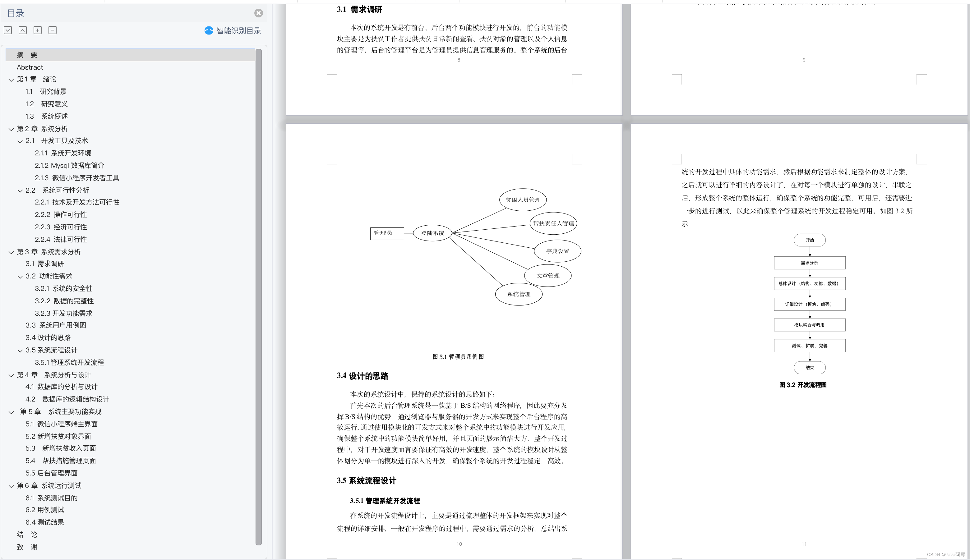Click the collapse-all up-arrow outline icon
Image resolution: width=970 pixels, height=560 pixels.
23,30
